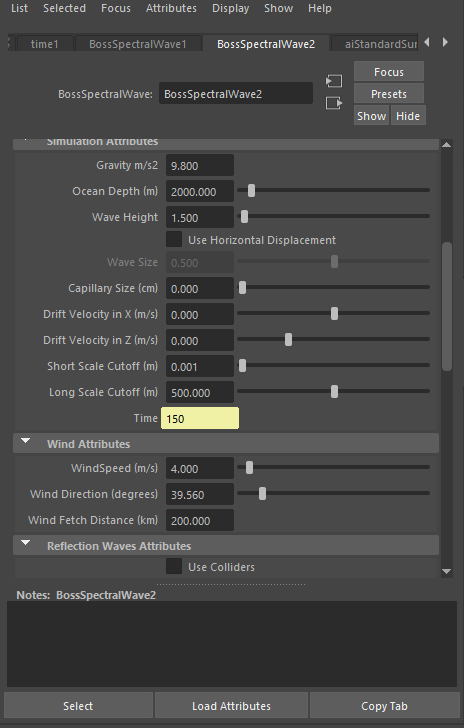Enable Use Horizontal Displacement checkbox
The width and height of the screenshot is (464, 728).
174,240
